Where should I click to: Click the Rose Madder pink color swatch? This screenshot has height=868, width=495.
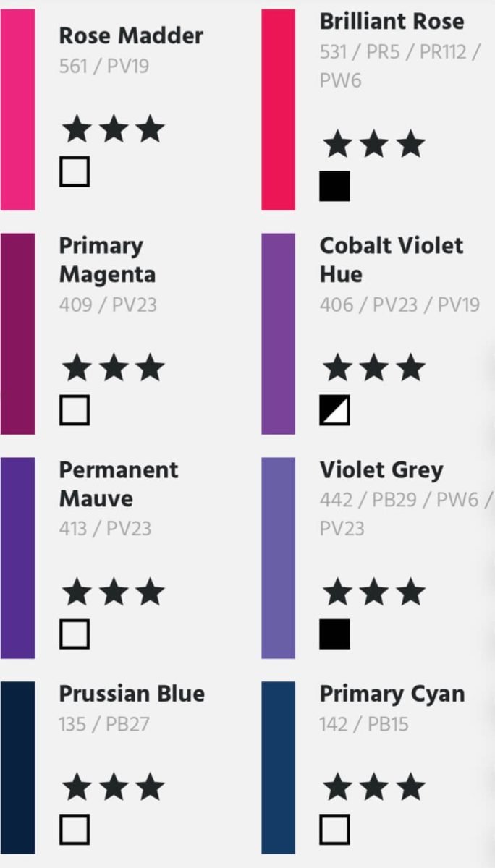17,109
